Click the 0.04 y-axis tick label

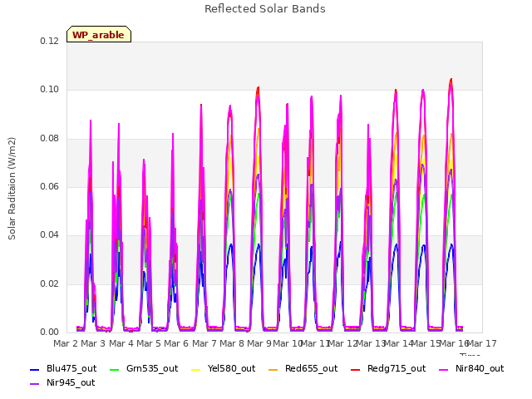[x=50, y=234]
